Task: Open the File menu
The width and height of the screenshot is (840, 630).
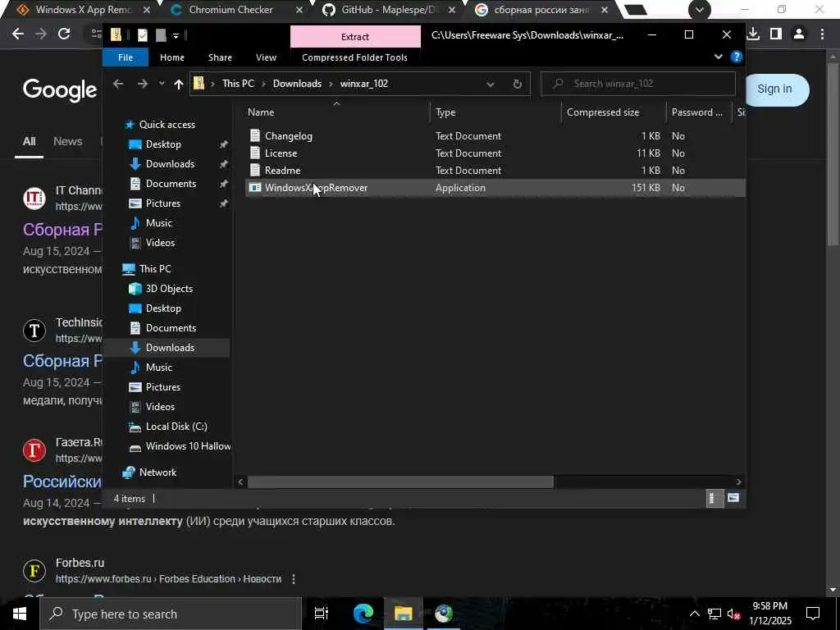Action: (x=126, y=57)
